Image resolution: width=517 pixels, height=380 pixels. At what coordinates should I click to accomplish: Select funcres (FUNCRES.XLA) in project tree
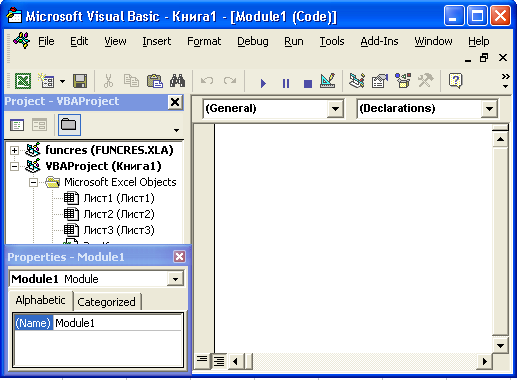[109, 150]
